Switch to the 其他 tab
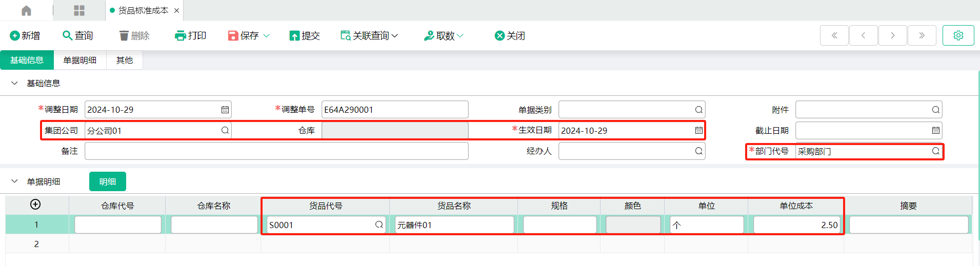 (x=125, y=60)
